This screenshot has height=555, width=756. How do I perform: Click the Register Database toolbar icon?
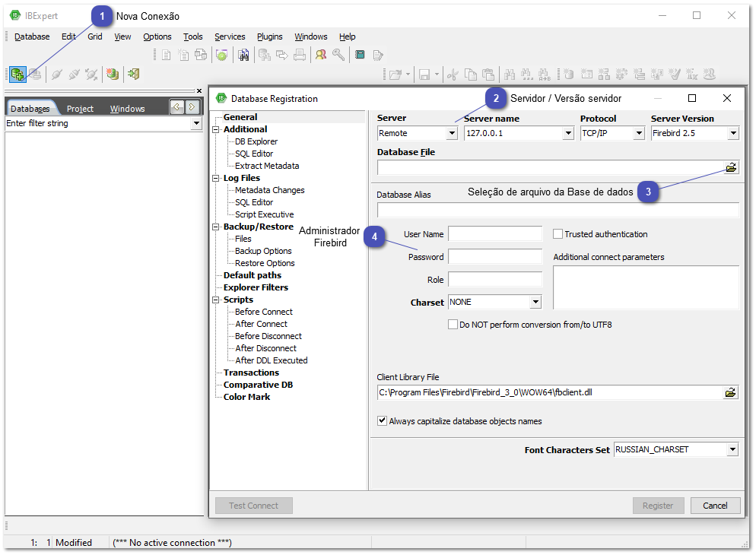[x=17, y=74]
